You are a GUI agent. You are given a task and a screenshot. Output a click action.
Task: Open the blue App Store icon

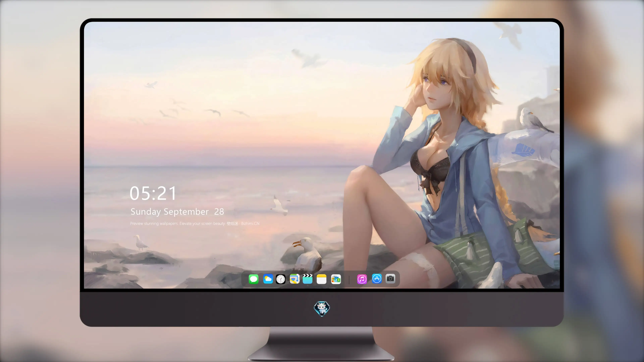point(377,279)
